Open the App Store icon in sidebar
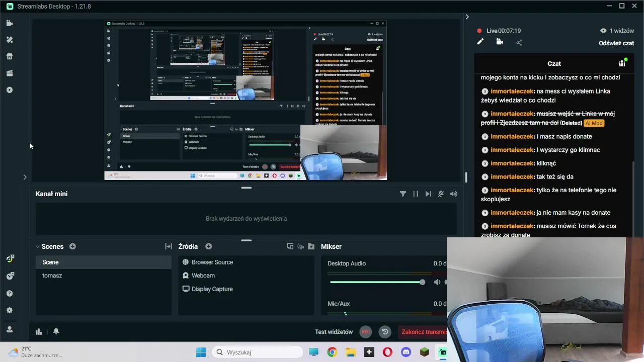 (x=10, y=56)
